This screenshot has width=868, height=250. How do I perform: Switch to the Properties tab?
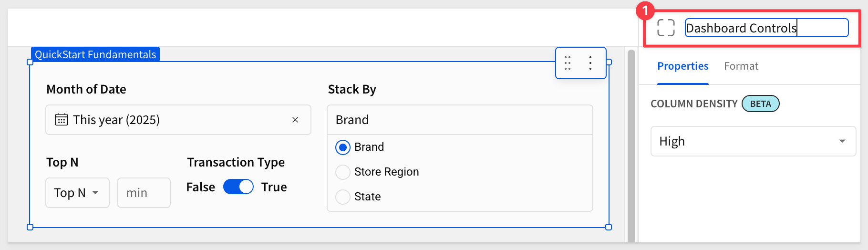(682, 66)
